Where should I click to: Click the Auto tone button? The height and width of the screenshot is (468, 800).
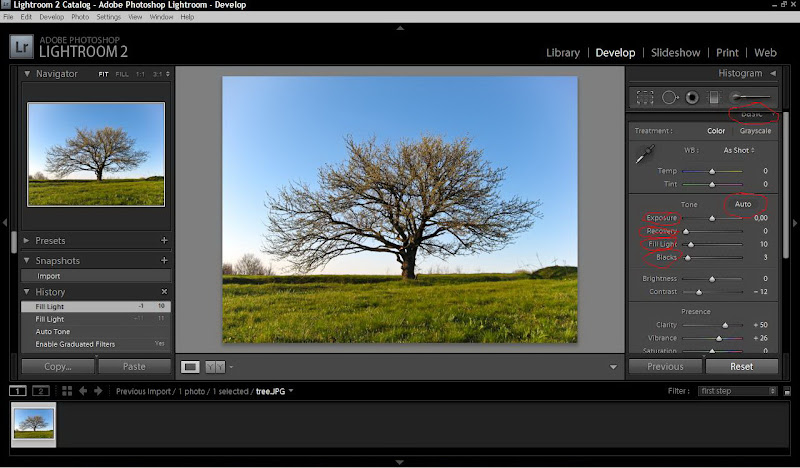pos(743,204)
